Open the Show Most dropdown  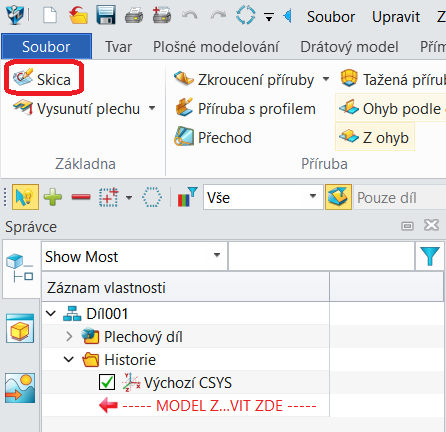(134, 256)
